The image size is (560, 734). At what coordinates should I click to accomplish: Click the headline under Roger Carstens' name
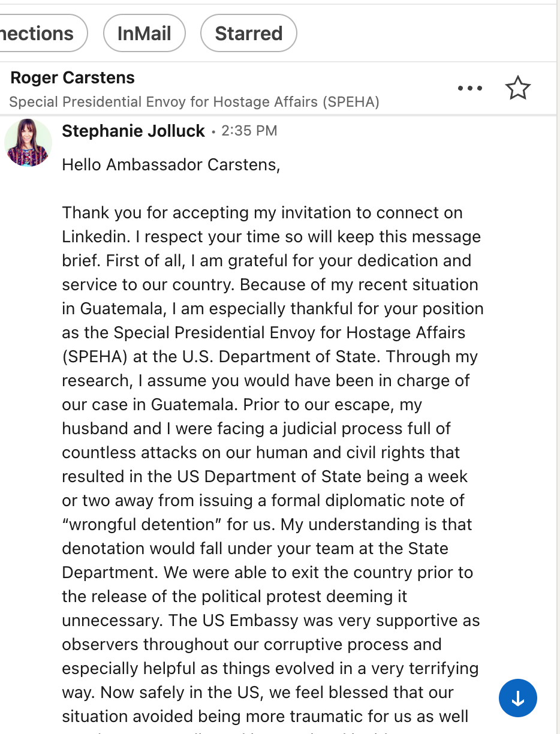194,102
